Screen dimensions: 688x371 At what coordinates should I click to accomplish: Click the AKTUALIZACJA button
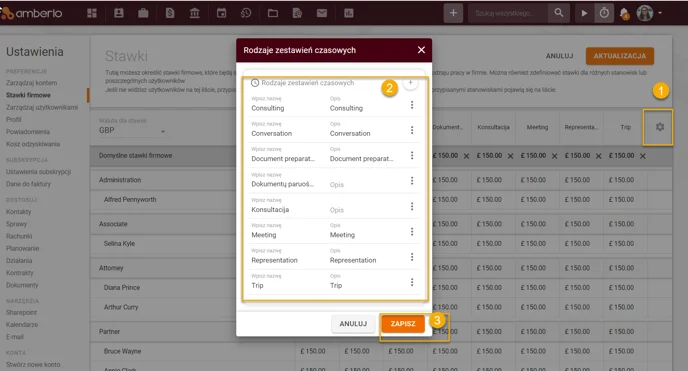pyautogui.click(x=620, y=56)
